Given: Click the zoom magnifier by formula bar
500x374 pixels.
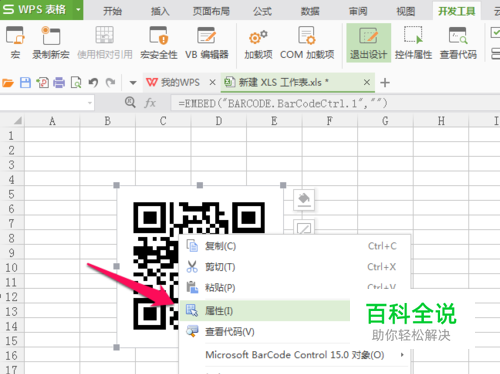Looking at the screenshot, I should click(x=130, y=102).
